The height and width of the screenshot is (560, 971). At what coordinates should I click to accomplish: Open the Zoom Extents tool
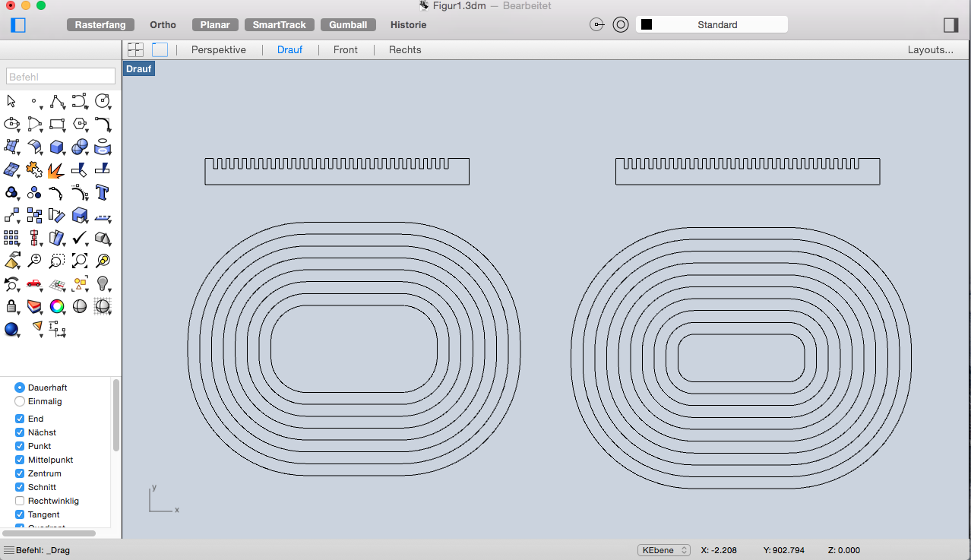(79, 261)
